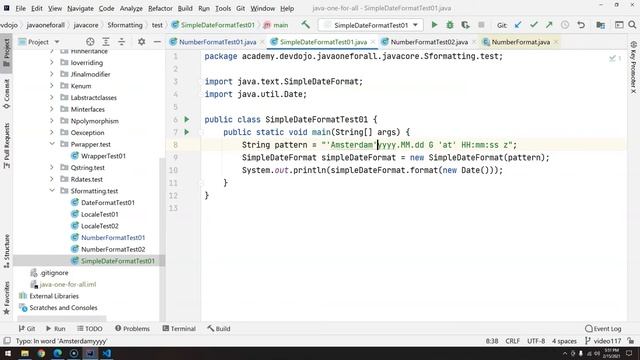Open Terminal tool window
The image size is (640, 360).
tap(179, 329)
